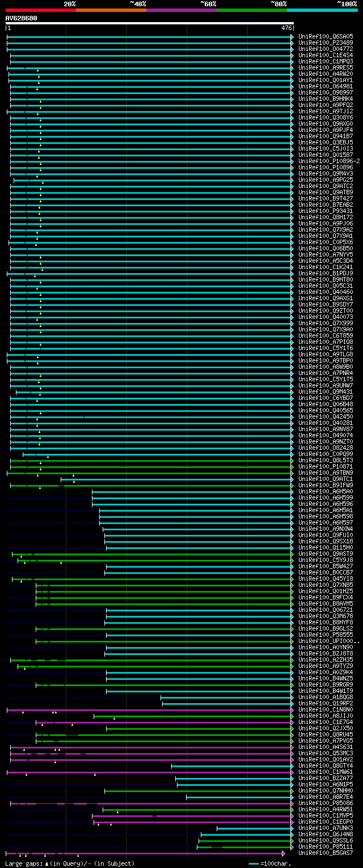Click label UniRef100_C1EGP0

click(x=326, y=822)
